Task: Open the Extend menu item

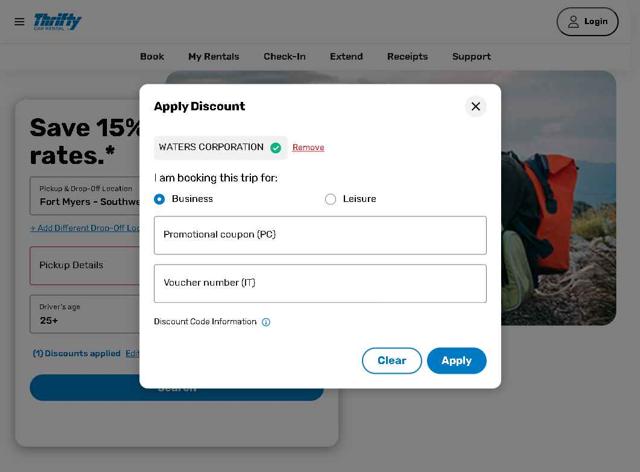Action: pos(346,56)
